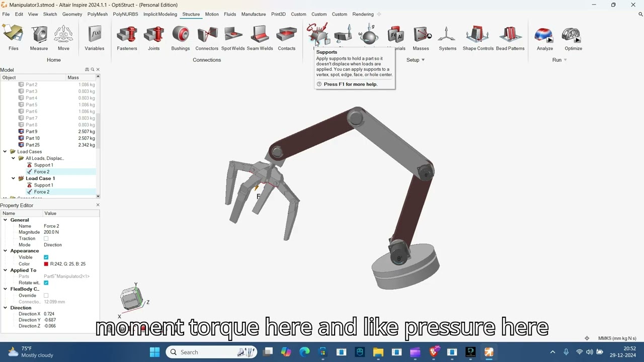The height and width of the screenshot is (362, 644).
Task: Choose the Bushings tool
Action: point(180,38)
